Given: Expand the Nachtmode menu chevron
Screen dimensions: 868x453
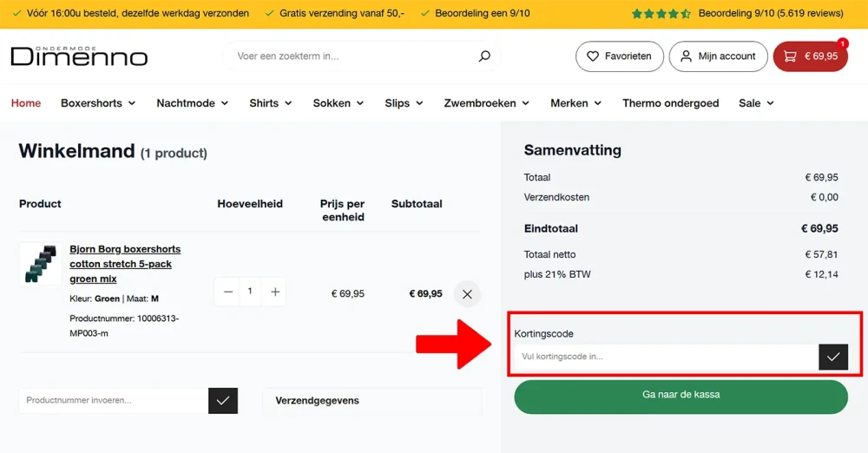Looking at the screenshot, I should [x=225, y=103].
